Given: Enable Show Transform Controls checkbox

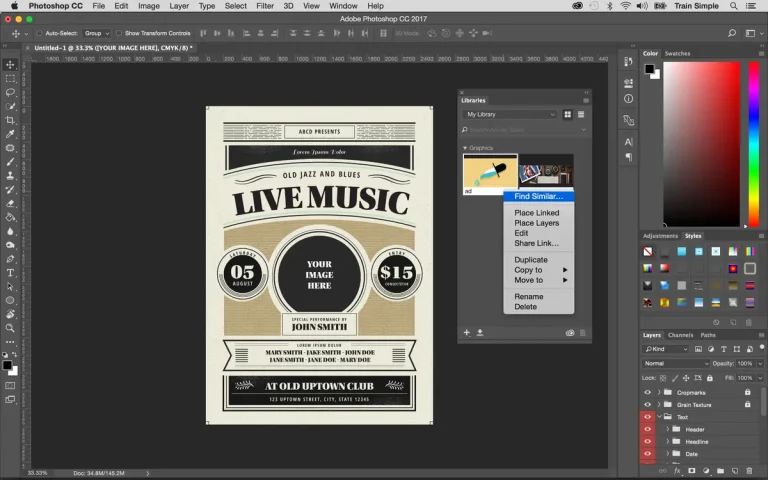Looking at the screenshot, I should click(x=119, y=33).
